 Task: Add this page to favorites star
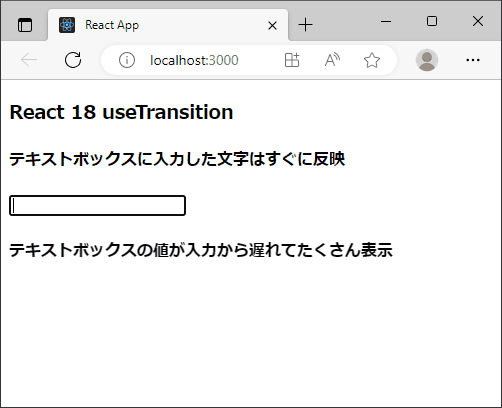tap(372, 60)
